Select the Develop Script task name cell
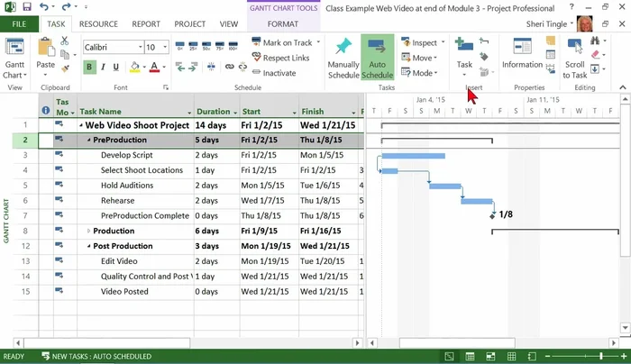Viewport: 631px width, 364px height. (x=135, y=155)
